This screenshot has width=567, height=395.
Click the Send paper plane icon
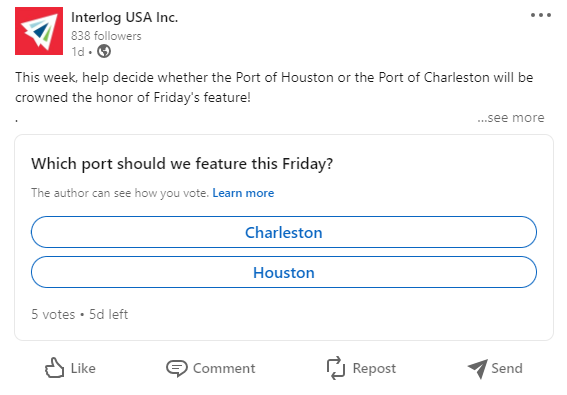(477, 369)
